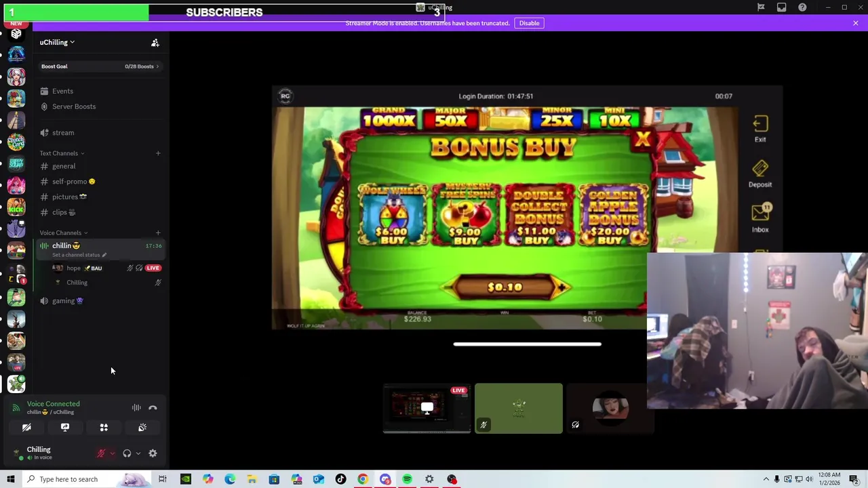
Task: Open the headphones output options chevron
Action: [138, 453]
